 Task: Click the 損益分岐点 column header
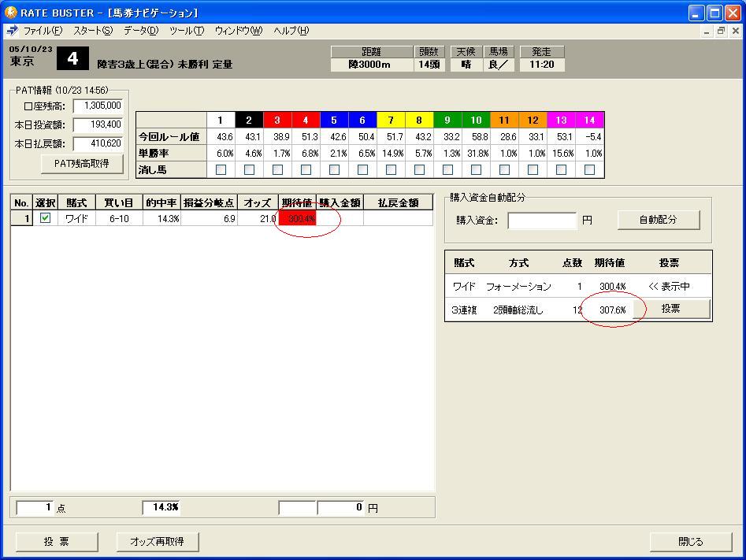coord(210,202)
